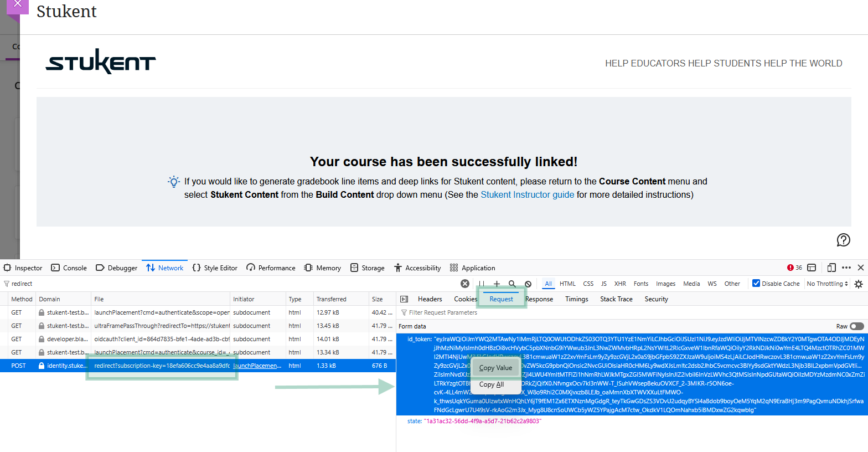868x452 pixels.
Task: Show the Response details tab
Action: tap(539, 299)
